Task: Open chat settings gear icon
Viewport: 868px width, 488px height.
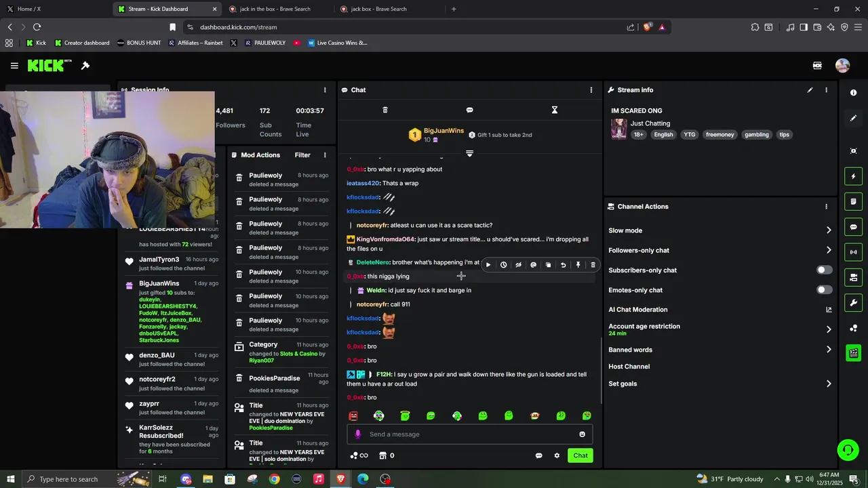Action: pos(557,455)
